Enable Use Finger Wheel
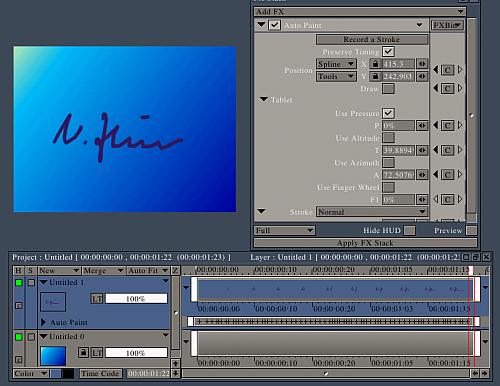This screenshot has height=386, width=500. (x=388, y=187)
